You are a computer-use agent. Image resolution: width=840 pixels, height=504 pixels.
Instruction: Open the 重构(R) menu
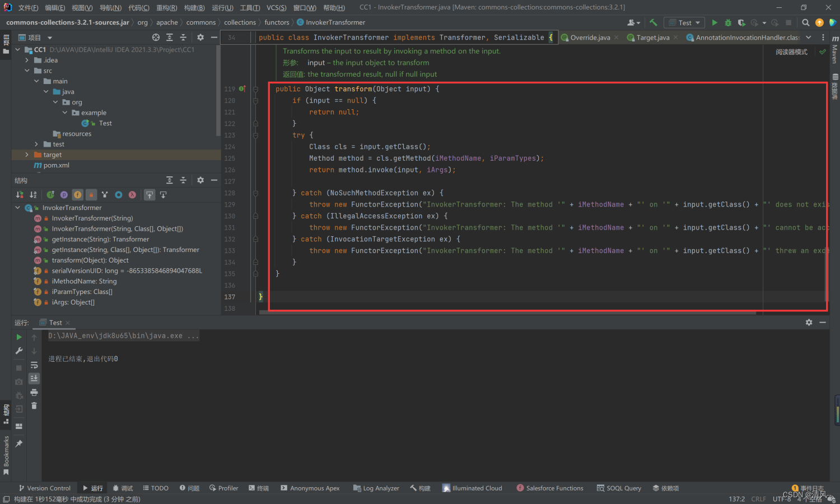coord(166,8)
